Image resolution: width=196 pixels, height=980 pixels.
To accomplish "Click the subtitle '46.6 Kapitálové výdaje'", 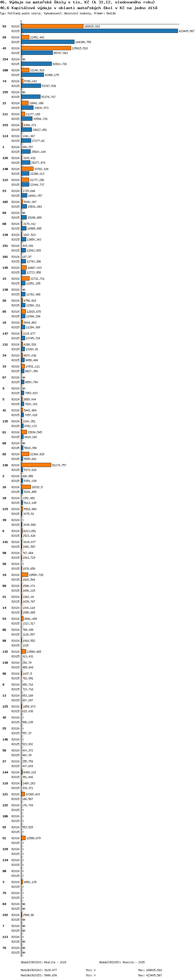I will 78,8.
